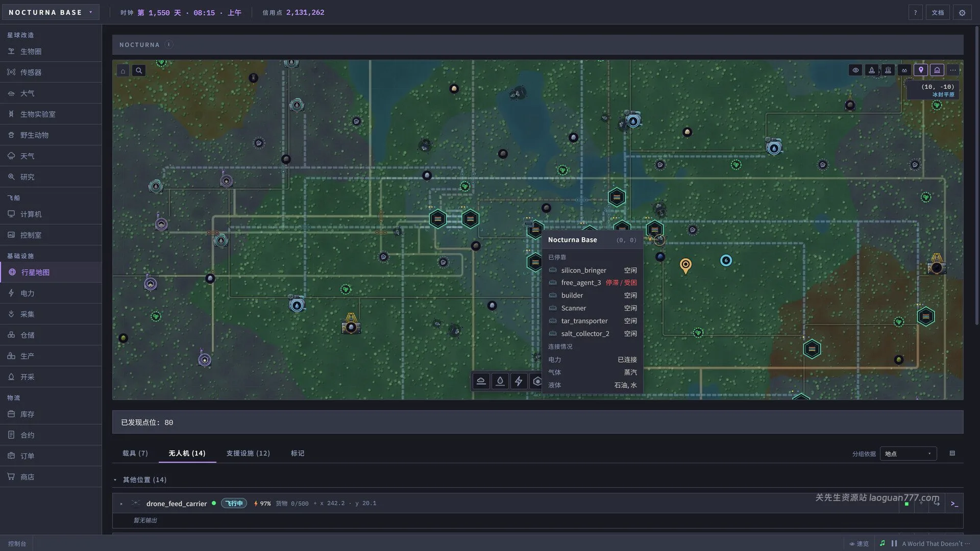Open the Weather (天气) page
Viewport: 980px width, 551px height.
click(x=51, y=156)
